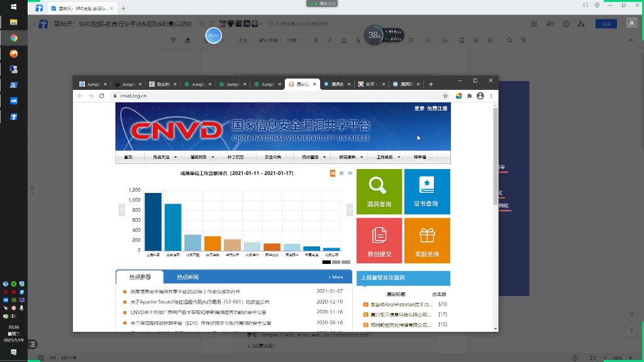Screen dimensions: 644x362
Task: Switch to the 热点新闻 tab
Action: [187, 277]
